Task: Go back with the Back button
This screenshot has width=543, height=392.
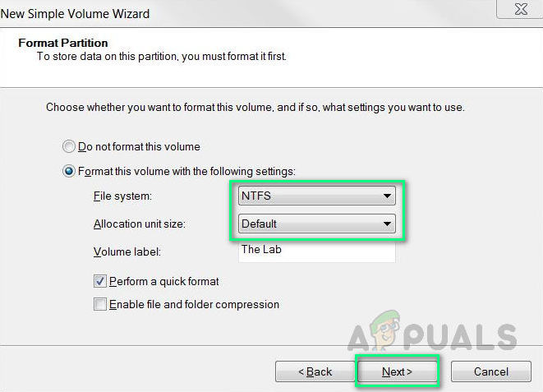Action: coord(315,371)
